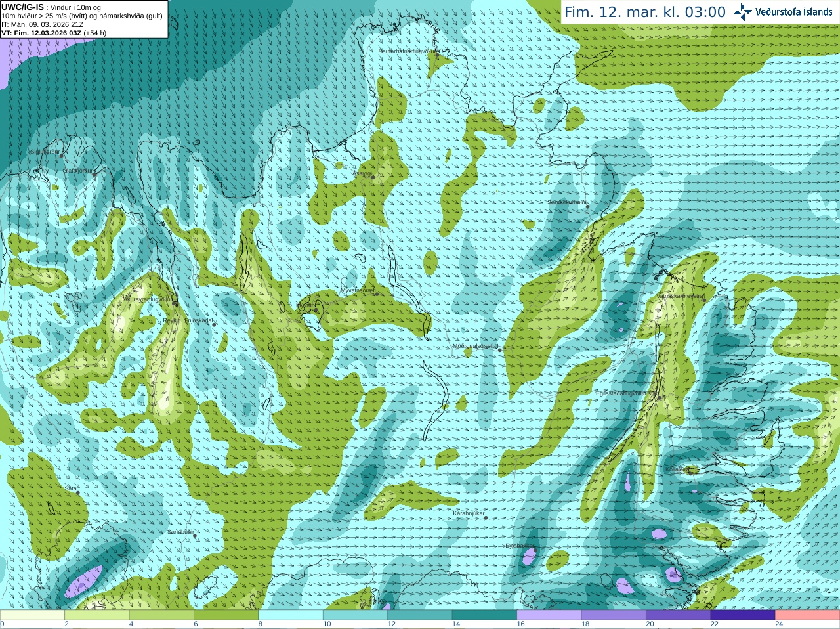Click the Kárahnjúkar station label
840x629 pixels.
coord(469,513)
